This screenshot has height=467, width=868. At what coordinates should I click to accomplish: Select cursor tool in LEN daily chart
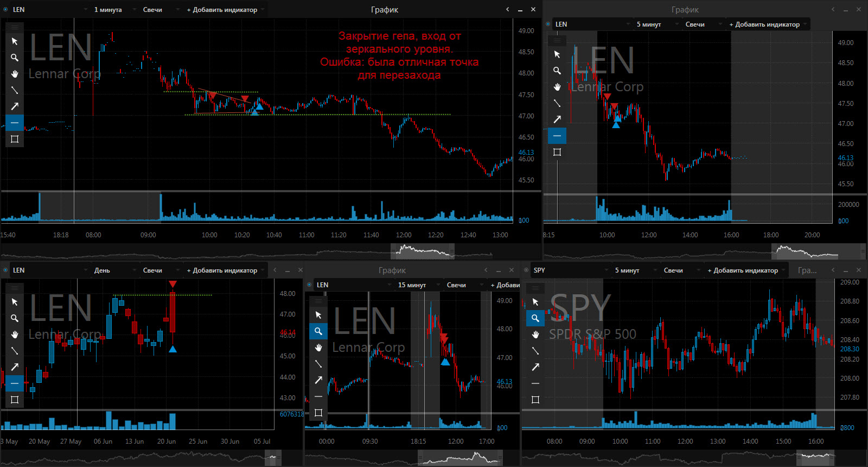pos(15,302)
